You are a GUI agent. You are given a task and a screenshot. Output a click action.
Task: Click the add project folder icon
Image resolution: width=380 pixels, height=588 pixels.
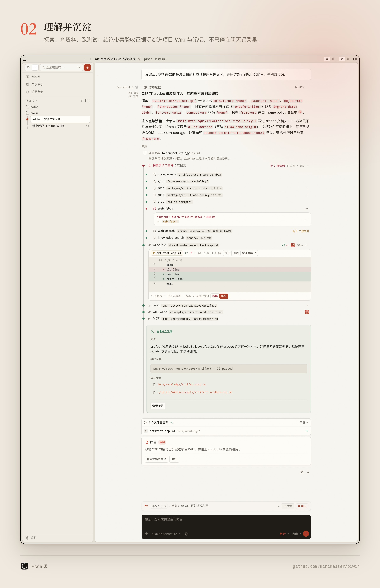87,101
